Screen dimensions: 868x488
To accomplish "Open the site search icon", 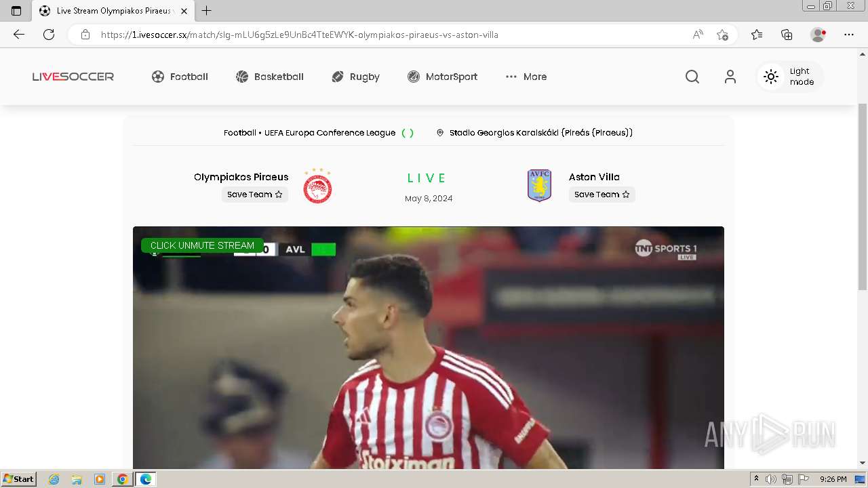I will point(692,77).
